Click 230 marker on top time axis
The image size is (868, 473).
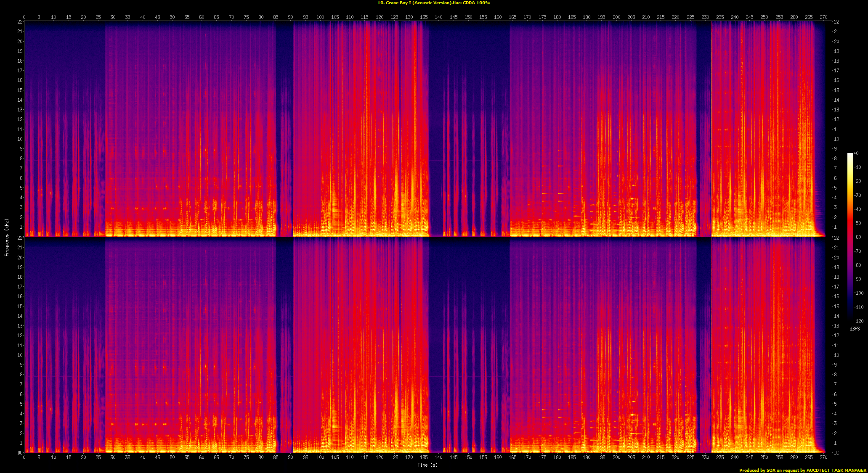tap(705, 17)
